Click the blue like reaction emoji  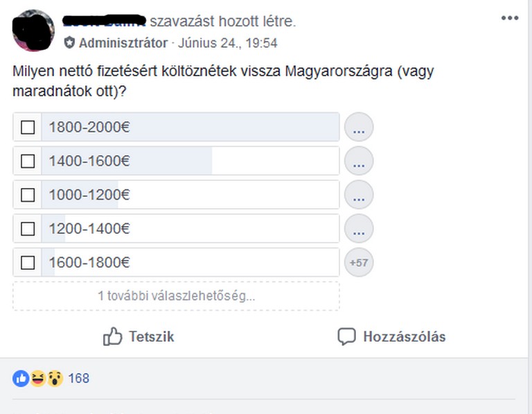21,378
